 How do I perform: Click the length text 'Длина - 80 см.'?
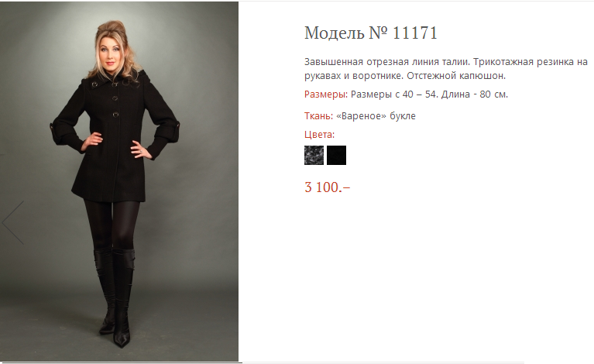(x=474, y=94)
